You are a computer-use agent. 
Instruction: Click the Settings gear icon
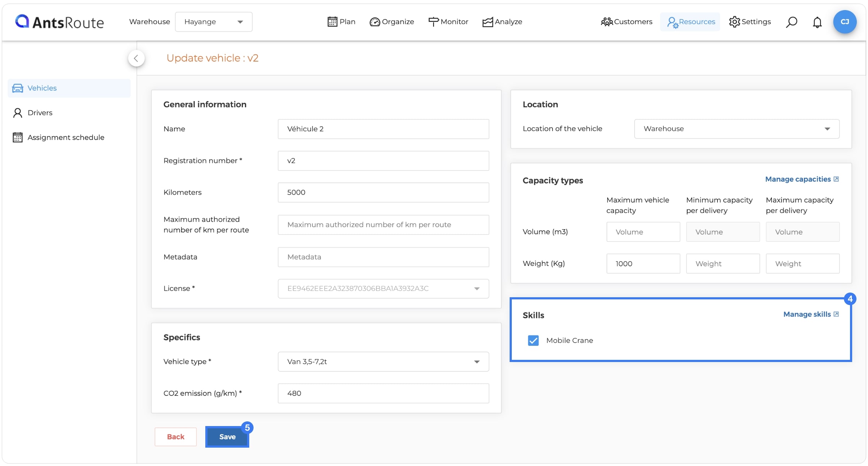coord(734,22)
